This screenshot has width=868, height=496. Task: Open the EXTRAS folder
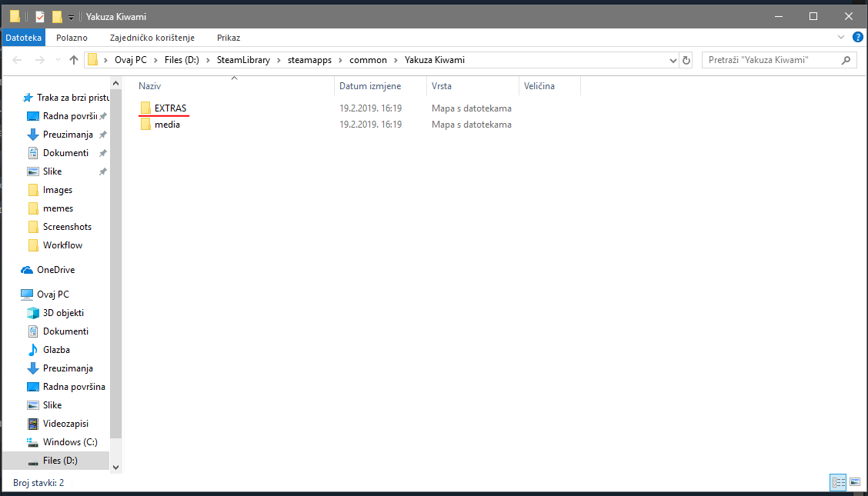click(x=169, y=108)
